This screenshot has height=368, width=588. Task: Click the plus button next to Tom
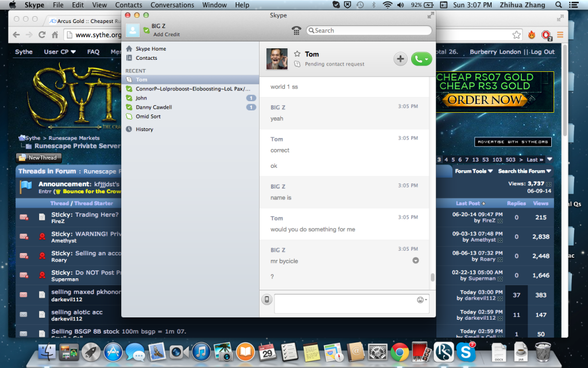pos(400,59)
